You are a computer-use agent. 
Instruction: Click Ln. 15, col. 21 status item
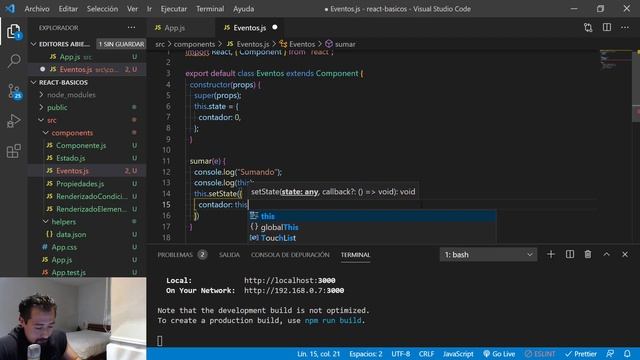pos(318,354)
